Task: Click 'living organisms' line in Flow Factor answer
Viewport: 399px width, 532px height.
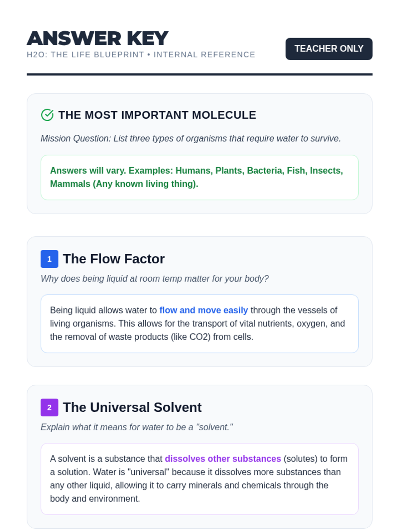Action: point(197,324)
